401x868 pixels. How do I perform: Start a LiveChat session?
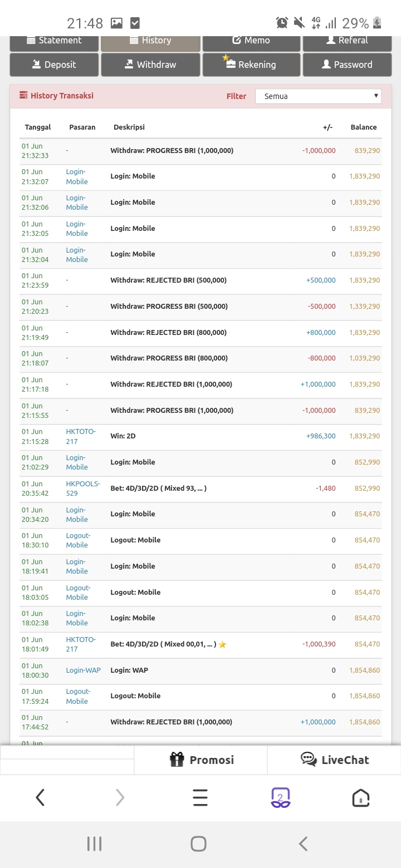(x=334, y=759)
